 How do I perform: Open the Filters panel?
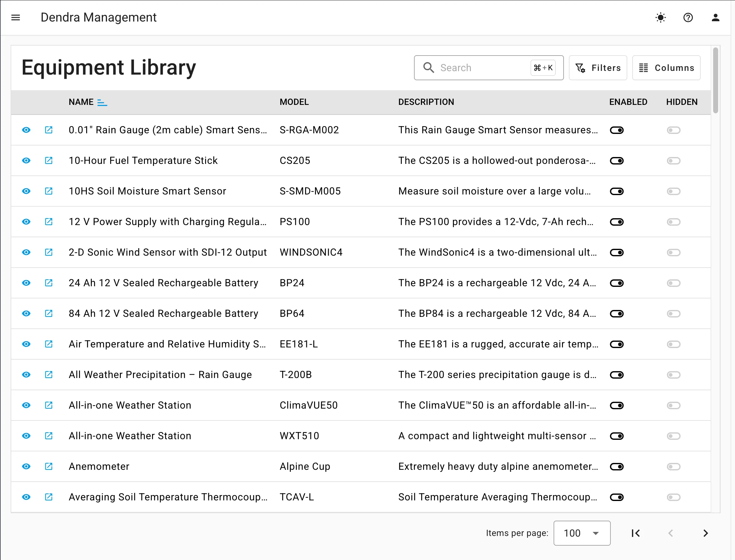[598, 68]
